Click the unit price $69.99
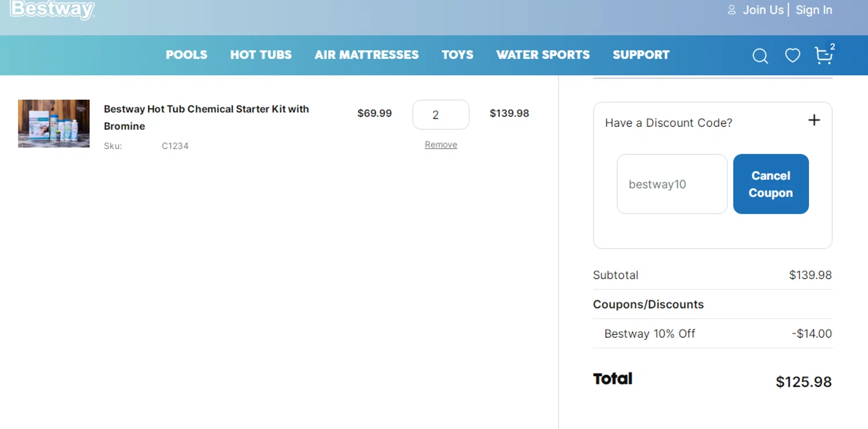Viewport: 868px width, 429px height. point(374,113)
